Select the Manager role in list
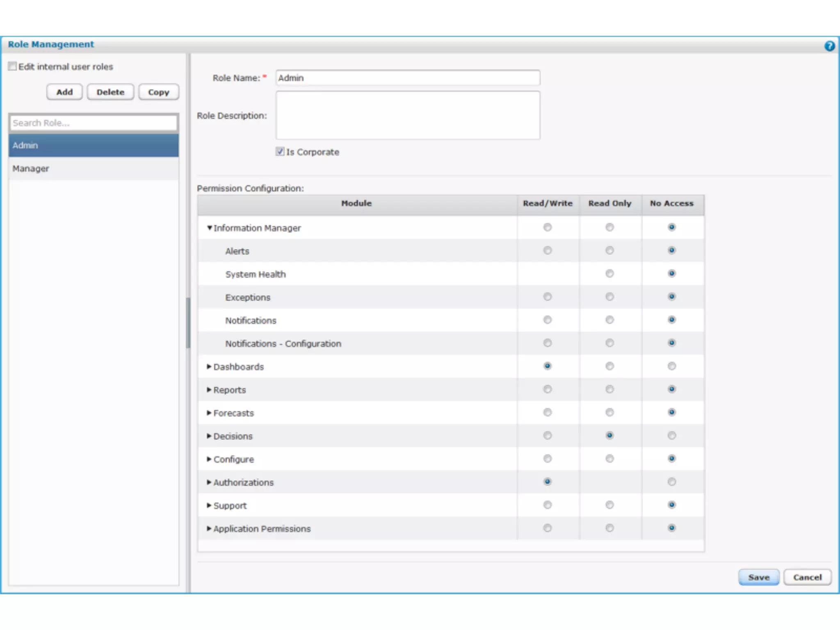 coord(94,169)
